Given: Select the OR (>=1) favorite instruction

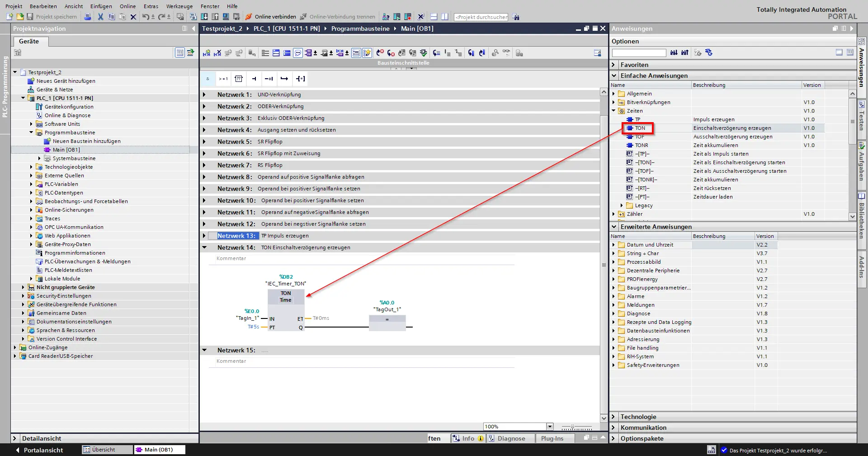Looking at the screenshot, I should (x=223, y=79).
